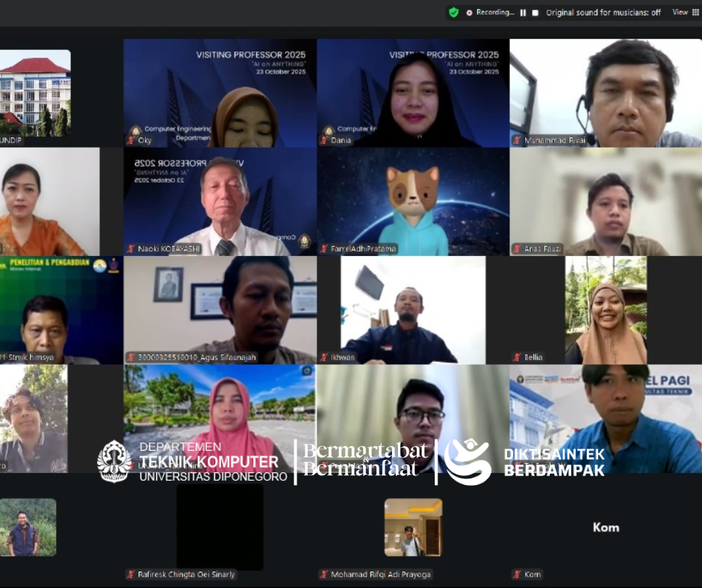Click the Agus Sifaunajah name label
The height and width of the screenshot is (588, 702).
tap(196, 357)
